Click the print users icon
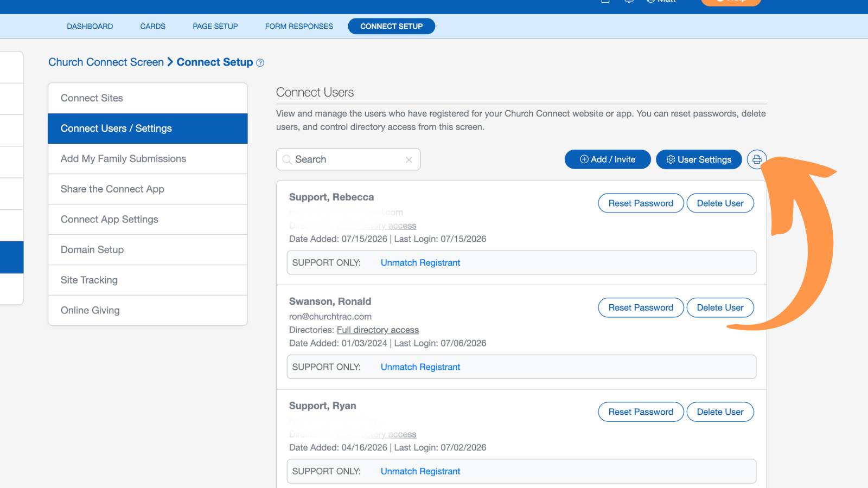This screenshot has height=488, width=868. point(757,159)
